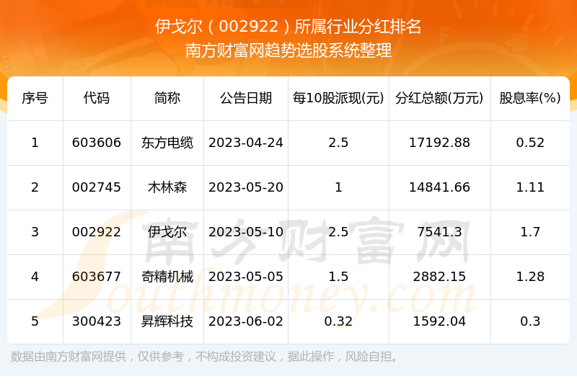
Task: Click total dividend 14841.66
Action: pos(439,187)
